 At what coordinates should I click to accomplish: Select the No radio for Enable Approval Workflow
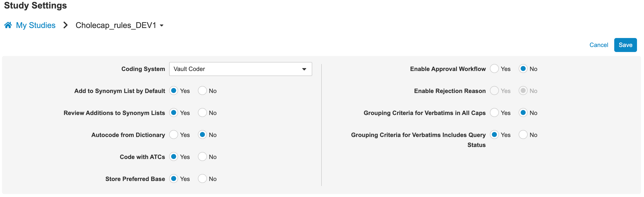[523, 69]
